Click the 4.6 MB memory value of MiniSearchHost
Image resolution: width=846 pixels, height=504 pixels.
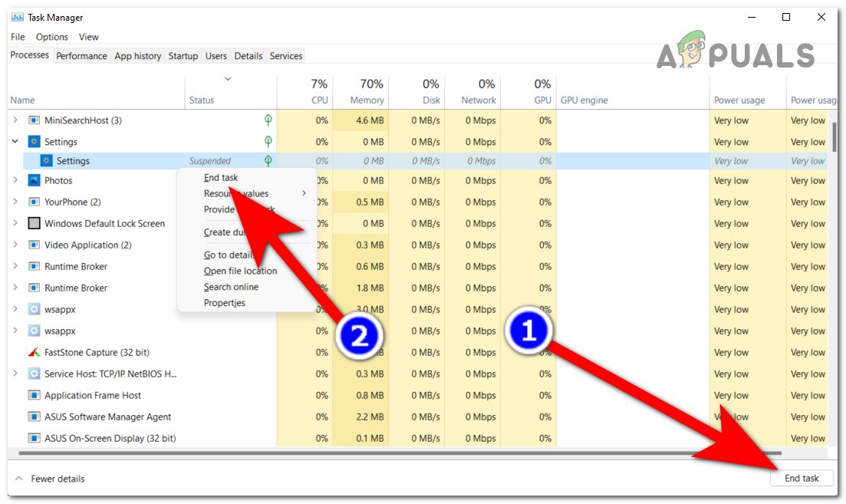(370, 120)
